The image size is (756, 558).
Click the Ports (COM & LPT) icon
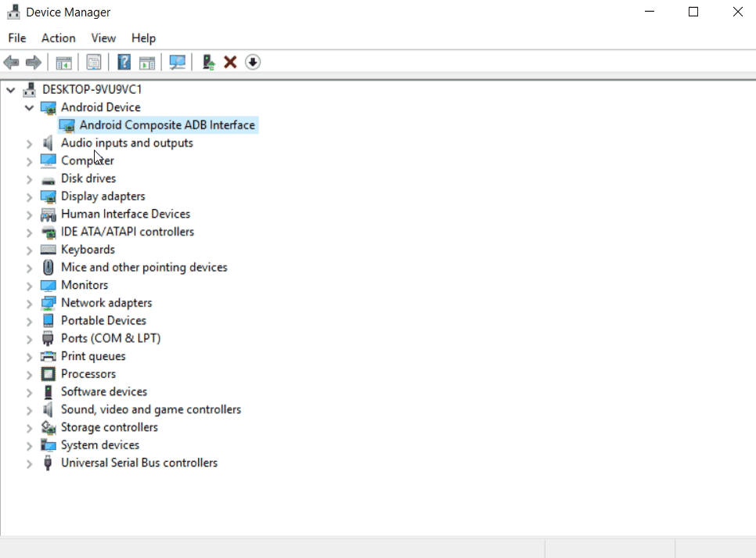click(x=48, y=339)
